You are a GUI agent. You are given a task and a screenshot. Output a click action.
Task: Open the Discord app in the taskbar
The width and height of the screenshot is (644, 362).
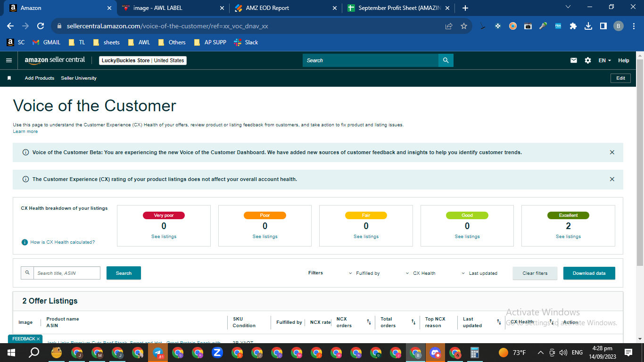(435, 352)
